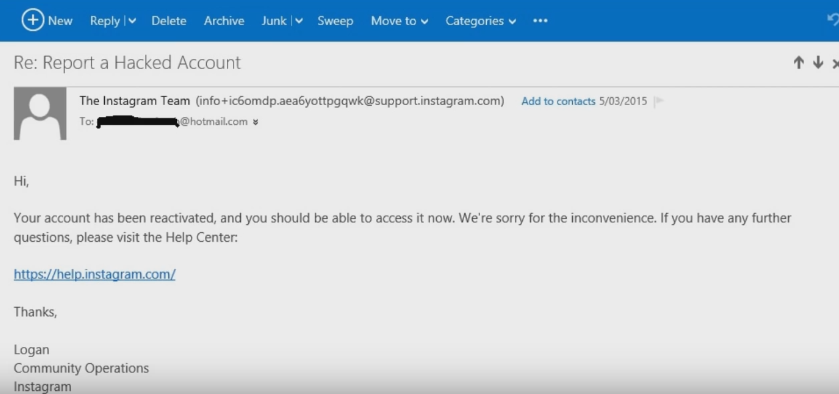Mark the email as Junk
839x394 pixels.
(x=274, y=21)
